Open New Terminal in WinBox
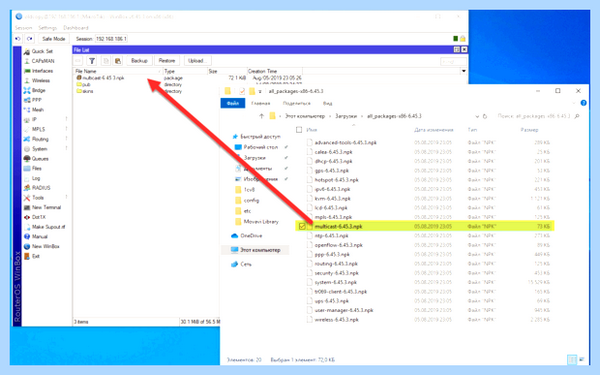The height and width of the screenshot is (375, 600). pyautogui.click(x=42, y=207)
